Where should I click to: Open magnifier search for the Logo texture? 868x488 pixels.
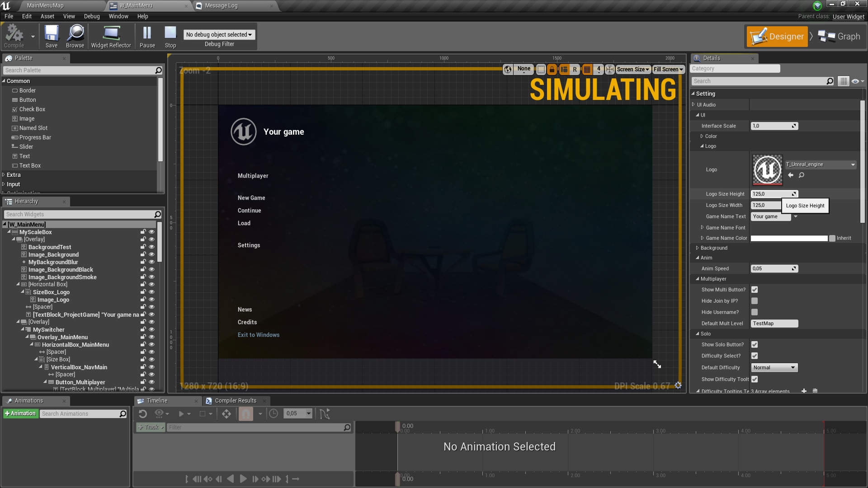tap(802, 175)
